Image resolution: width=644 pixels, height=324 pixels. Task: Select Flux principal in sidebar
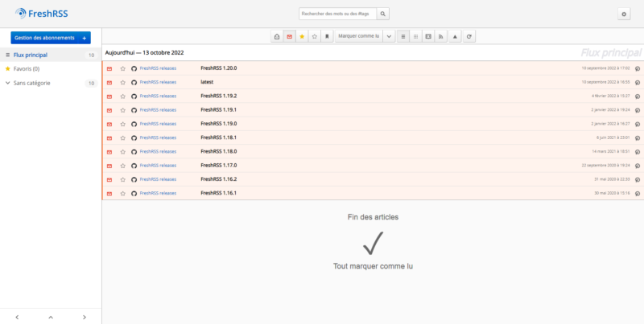[31, 55]
